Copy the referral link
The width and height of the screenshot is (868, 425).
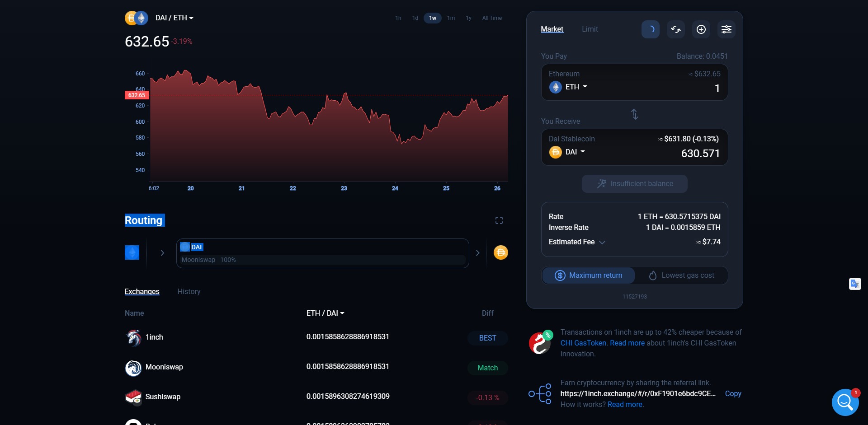coord(733,394)
